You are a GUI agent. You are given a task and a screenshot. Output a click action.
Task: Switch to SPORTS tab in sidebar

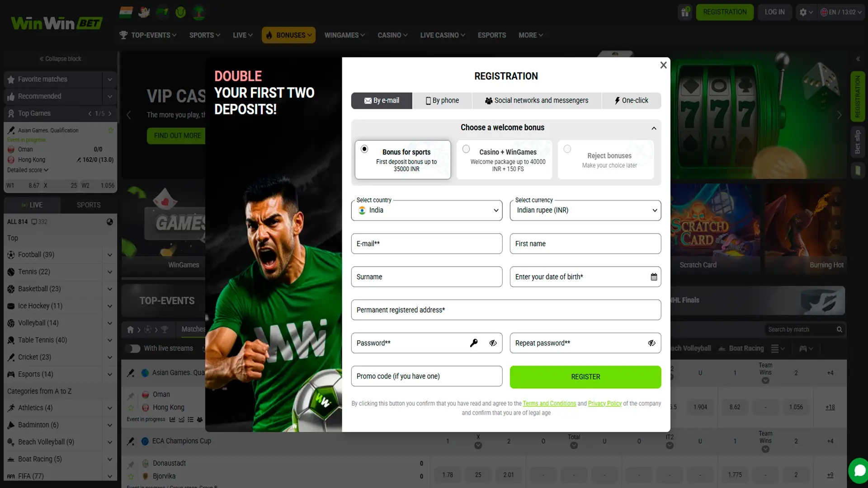[89, 205]
